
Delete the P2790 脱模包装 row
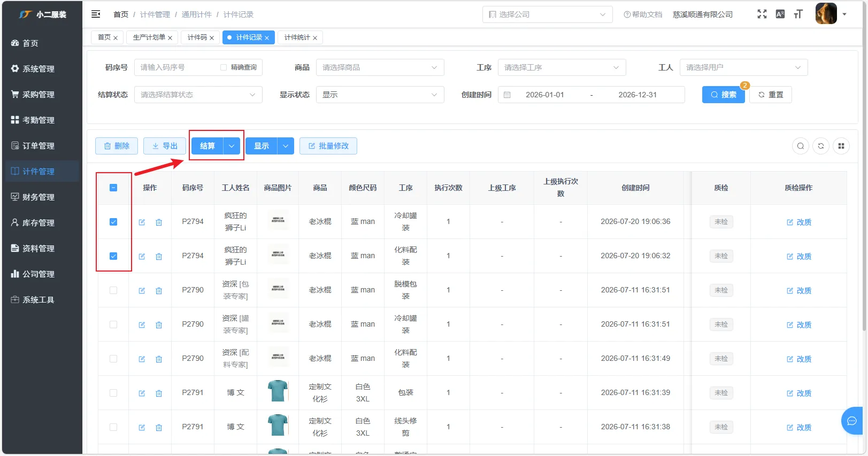pos(159,291)
